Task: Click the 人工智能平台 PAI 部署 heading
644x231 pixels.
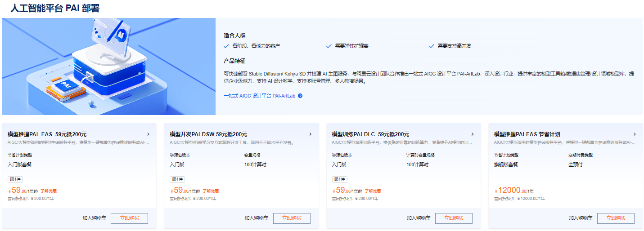Action: point(55,8)
